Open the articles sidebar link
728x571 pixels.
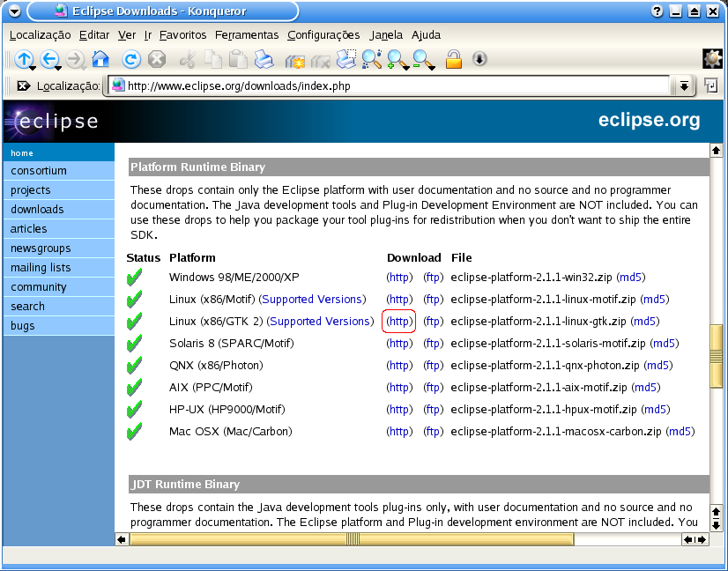click(x=59, y=229)
